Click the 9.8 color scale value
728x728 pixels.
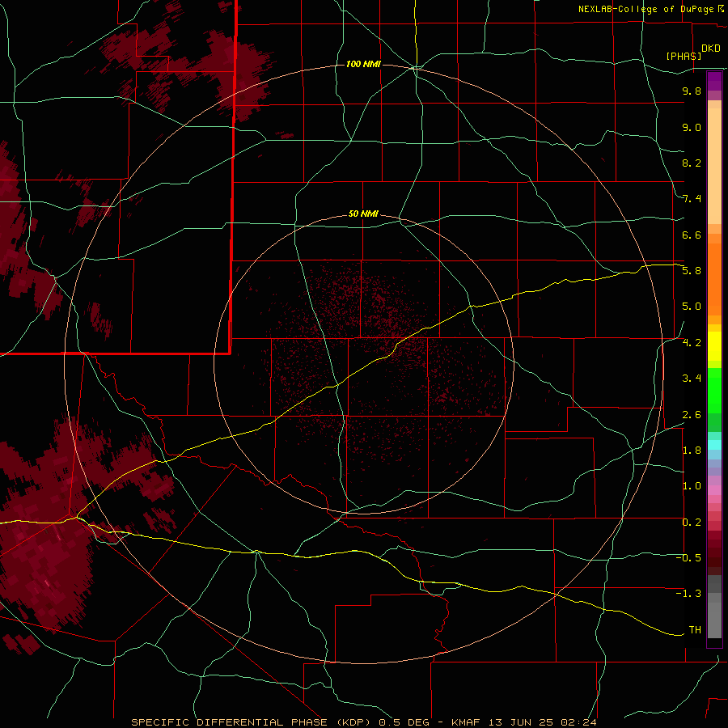coord(692,91)
